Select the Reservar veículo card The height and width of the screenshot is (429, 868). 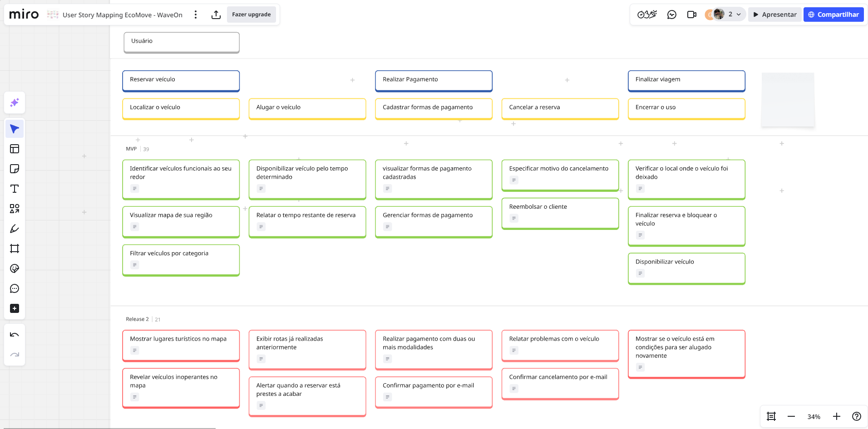181,80
